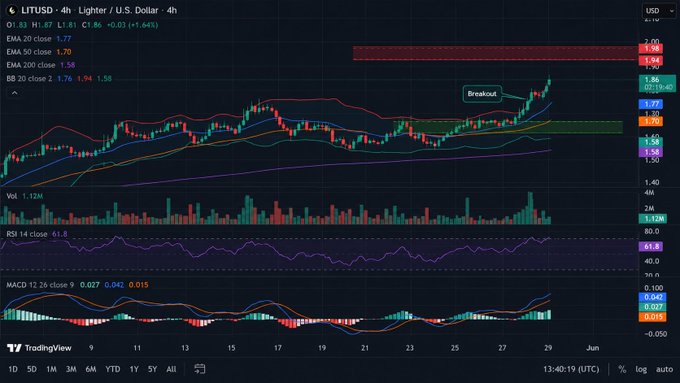Select the 6M time range
This screenshot has width=680, height=383.
click(91, 369)
